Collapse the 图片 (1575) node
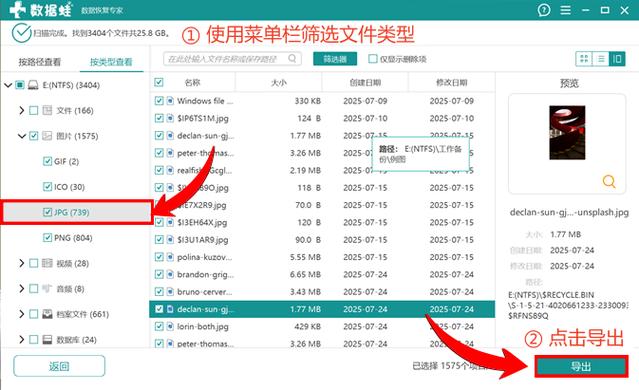This screenshot has width=639, height=390. pos(22,136)
